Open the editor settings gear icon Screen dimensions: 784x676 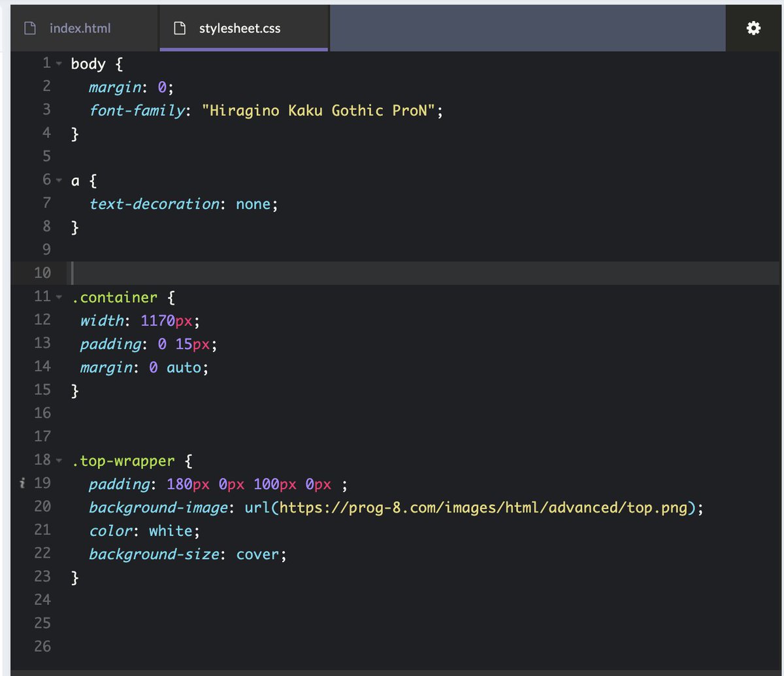(753, 28)
